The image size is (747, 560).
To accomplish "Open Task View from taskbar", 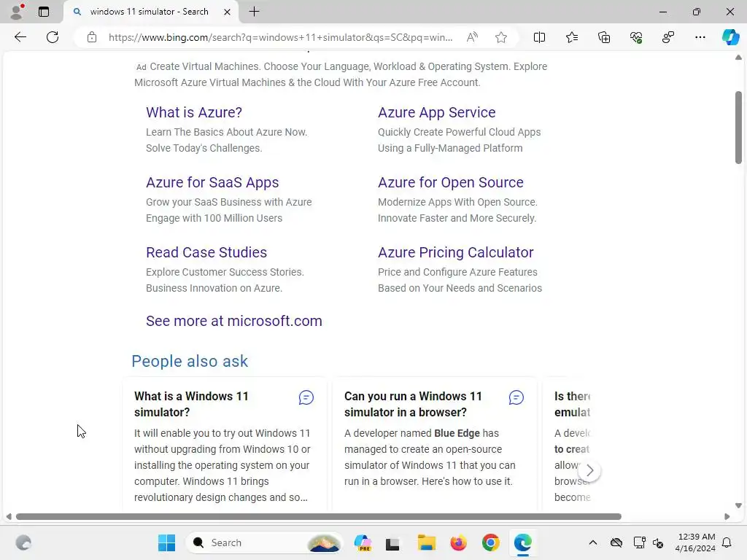I will [392, 543].
